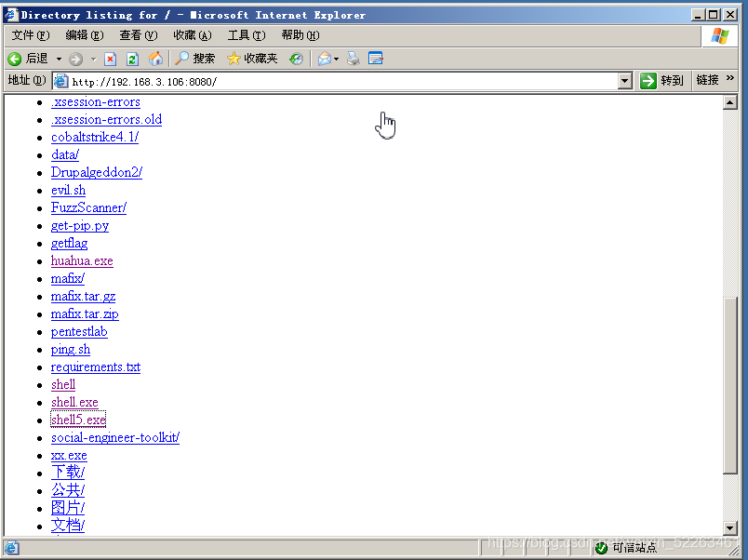
Task: Open the 公共/ directory link
Action: 68,490
